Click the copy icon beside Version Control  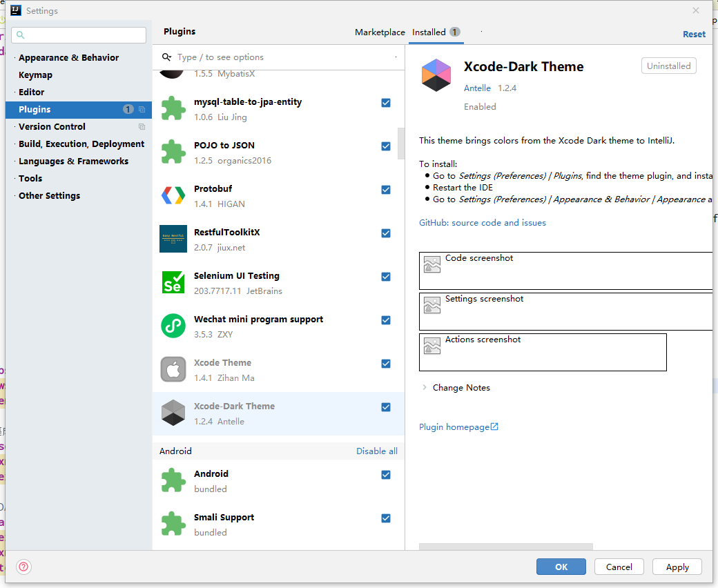pyautogui.click(x=142, y=127)
